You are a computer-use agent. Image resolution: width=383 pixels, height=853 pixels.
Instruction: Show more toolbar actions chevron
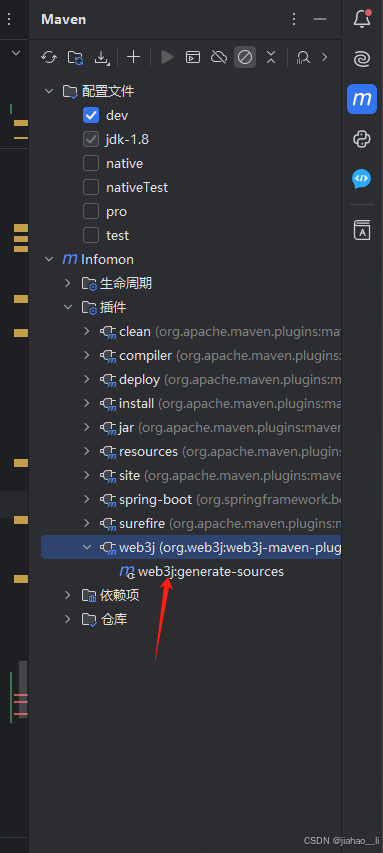(x=325, y=57)
